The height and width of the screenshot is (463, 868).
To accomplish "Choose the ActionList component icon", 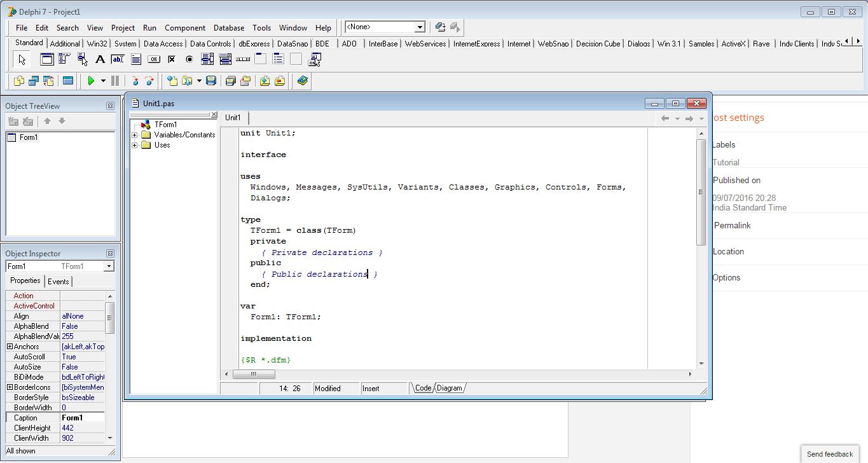I will pyautogui.click(x=315, y=60).
